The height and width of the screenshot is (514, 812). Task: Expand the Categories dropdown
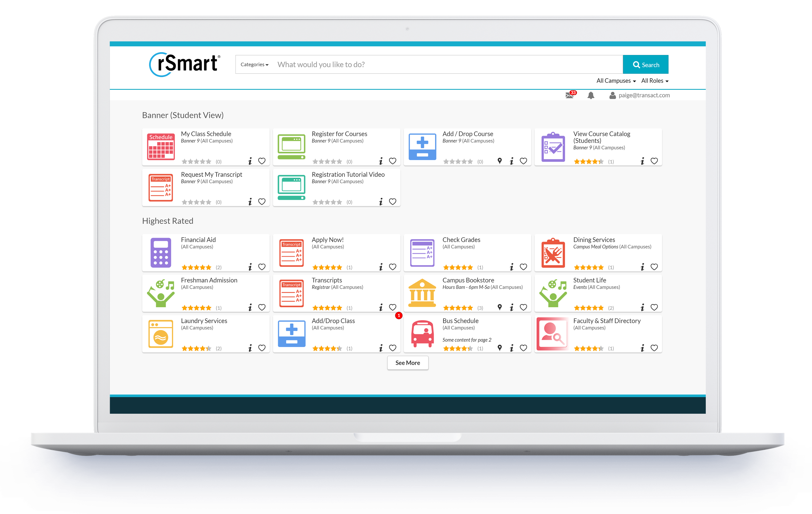click(x=254, y=64)
